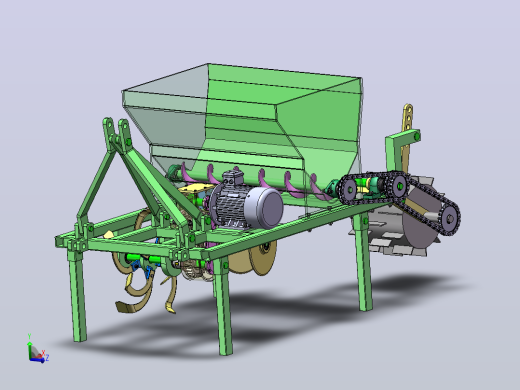The image size is (520, 390).
Task: Pick the yellow perforated adjustment bar at rear
Action: pyautogui.click(x=407, y=138)
